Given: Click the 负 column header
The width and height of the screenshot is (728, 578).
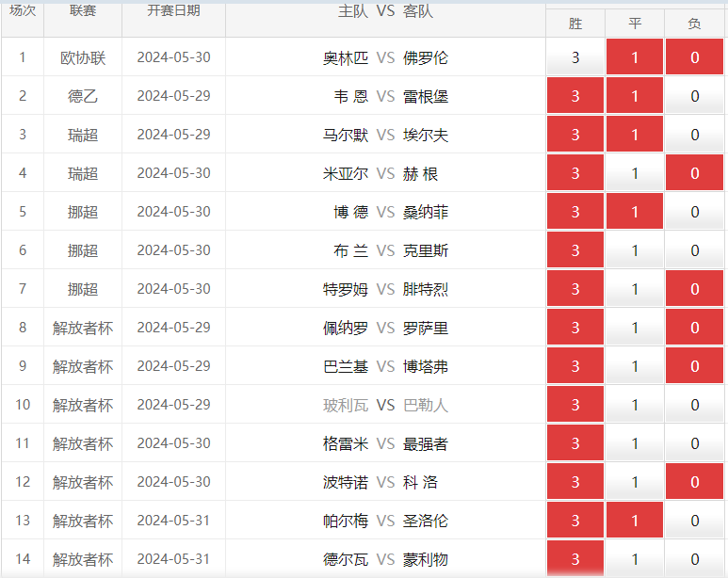Looking at the screenshot, I should [x=695, y=24].
